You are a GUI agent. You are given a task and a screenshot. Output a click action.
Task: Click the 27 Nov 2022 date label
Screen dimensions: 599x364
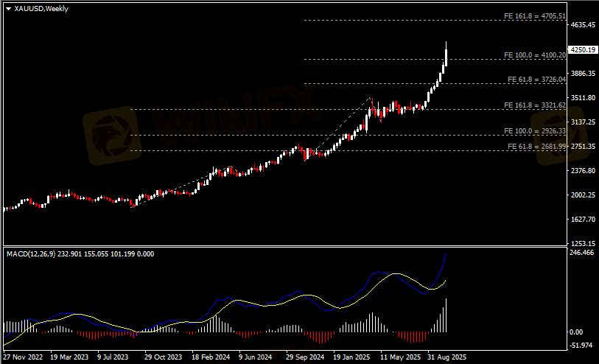click(23, 357)
